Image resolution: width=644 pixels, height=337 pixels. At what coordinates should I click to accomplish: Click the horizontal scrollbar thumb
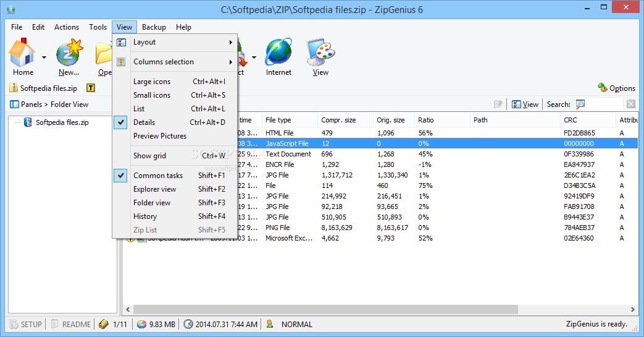point(325,309)
